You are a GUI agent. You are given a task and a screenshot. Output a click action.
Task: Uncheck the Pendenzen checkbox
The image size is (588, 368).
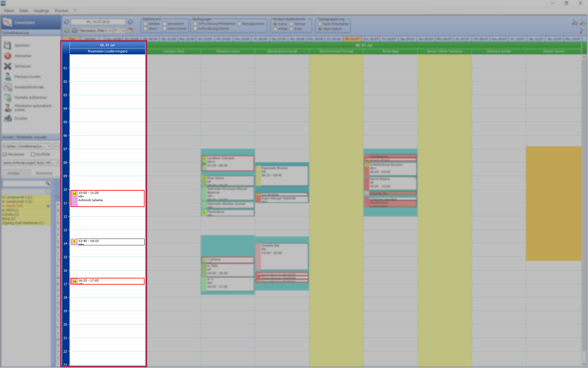(x=5, y=154)
